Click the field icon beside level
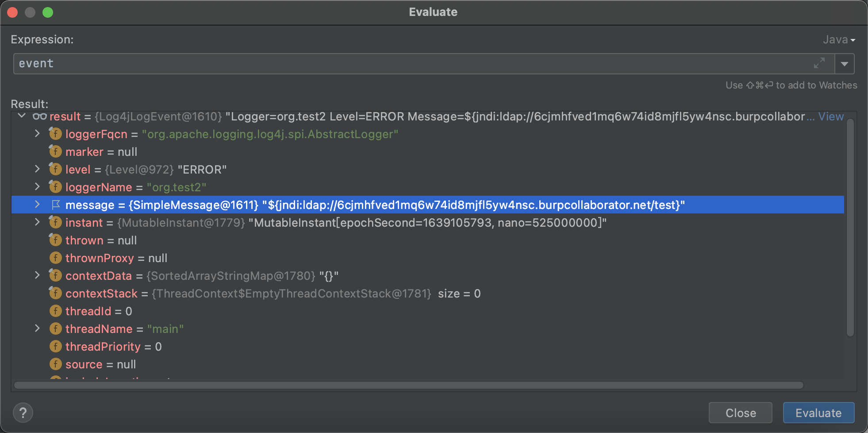Image resolution: width=868 pixels, height=433 pixels. tap(55, 169)
